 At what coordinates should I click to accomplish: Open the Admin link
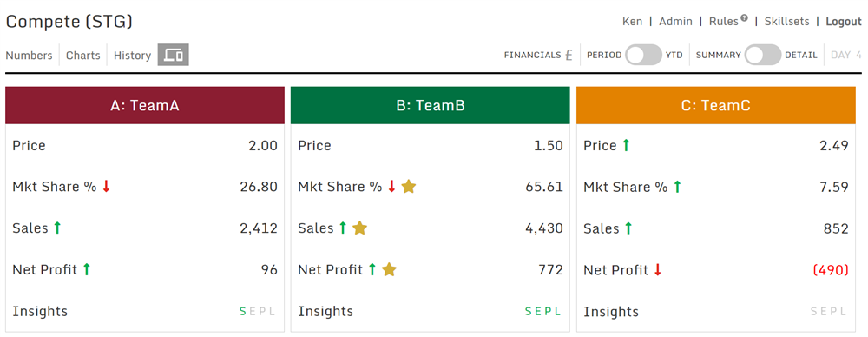coord(675,22)
